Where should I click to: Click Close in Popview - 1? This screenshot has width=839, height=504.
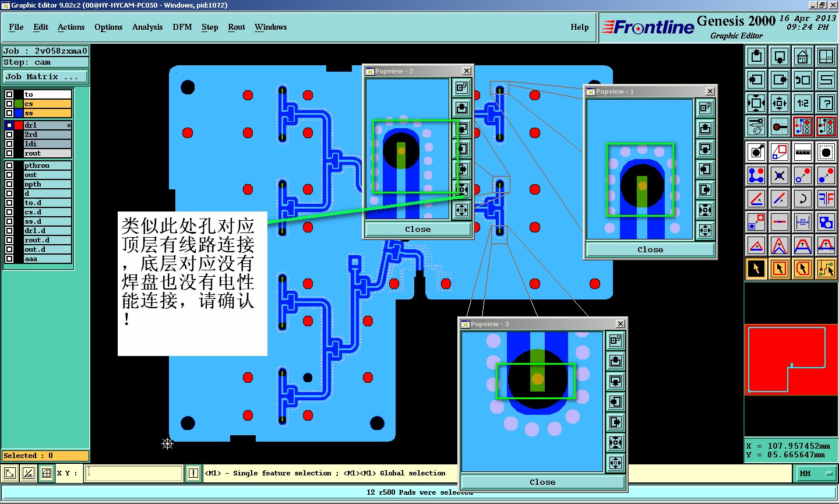pos(650,249)
